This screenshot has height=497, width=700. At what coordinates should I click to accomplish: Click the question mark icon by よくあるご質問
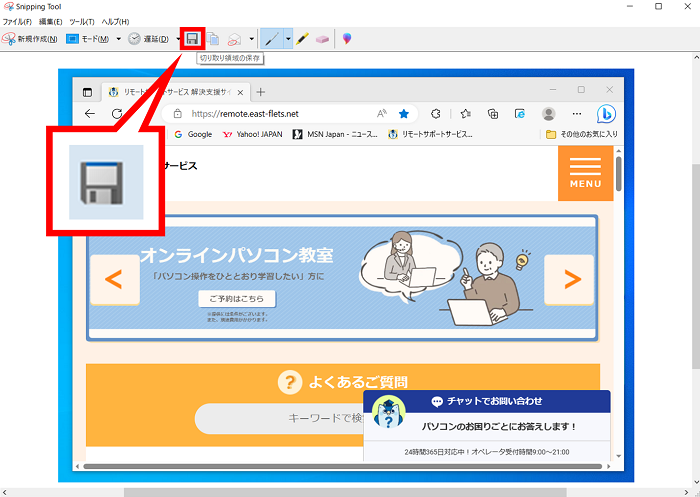[x=290, y=383]
